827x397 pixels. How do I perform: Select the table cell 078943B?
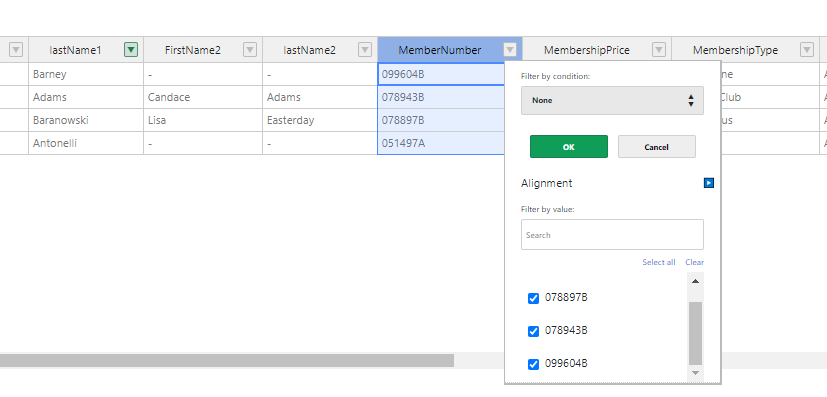tap(441, 98)
